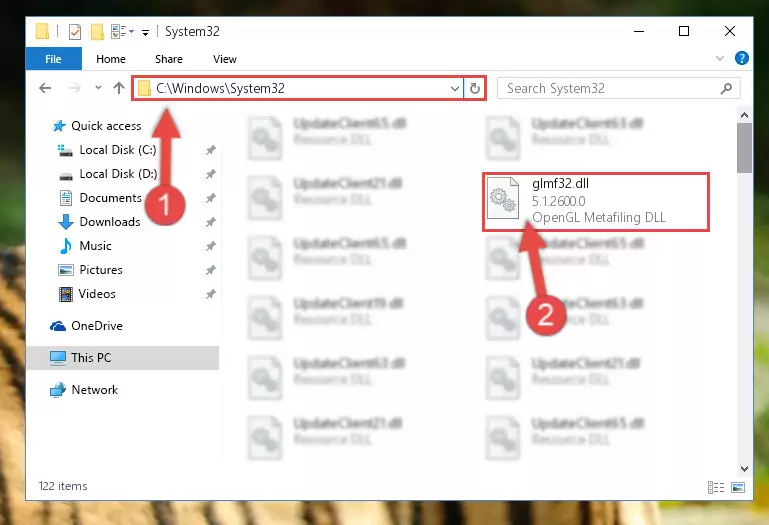The image size is (769, 525).
Task: Click the pin icon beside Local Disk (C:)
Action: tap(210, 150)
